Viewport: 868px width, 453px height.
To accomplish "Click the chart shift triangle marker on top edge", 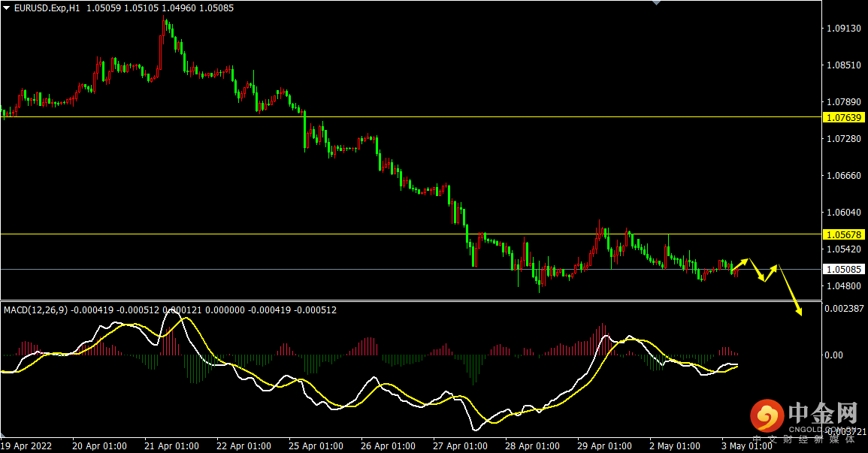I will coord(657,3).
